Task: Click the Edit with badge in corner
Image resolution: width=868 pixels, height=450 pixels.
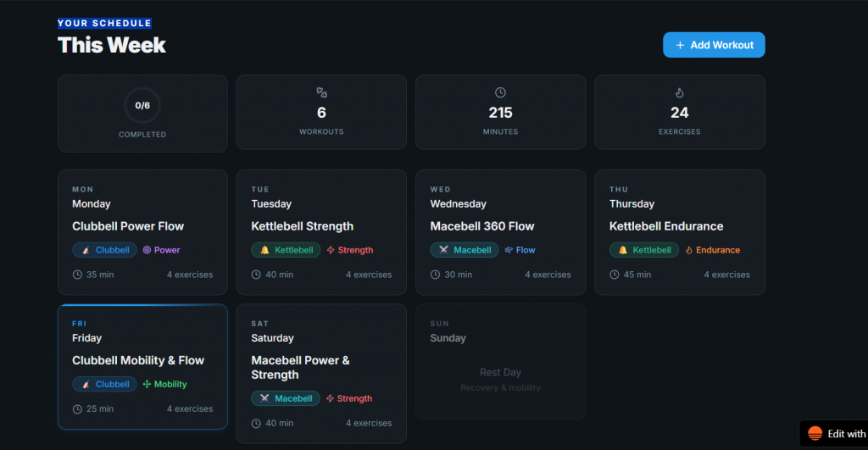Action: coord(835,433)
